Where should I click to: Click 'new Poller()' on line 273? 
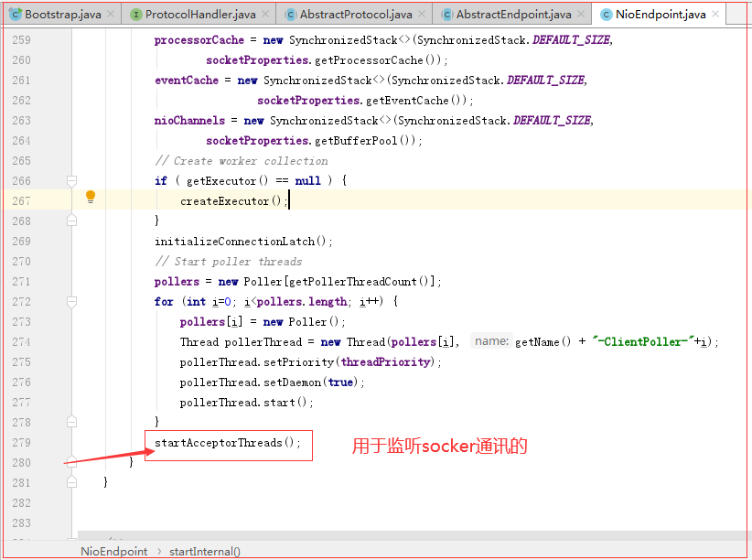coord(301,322)
